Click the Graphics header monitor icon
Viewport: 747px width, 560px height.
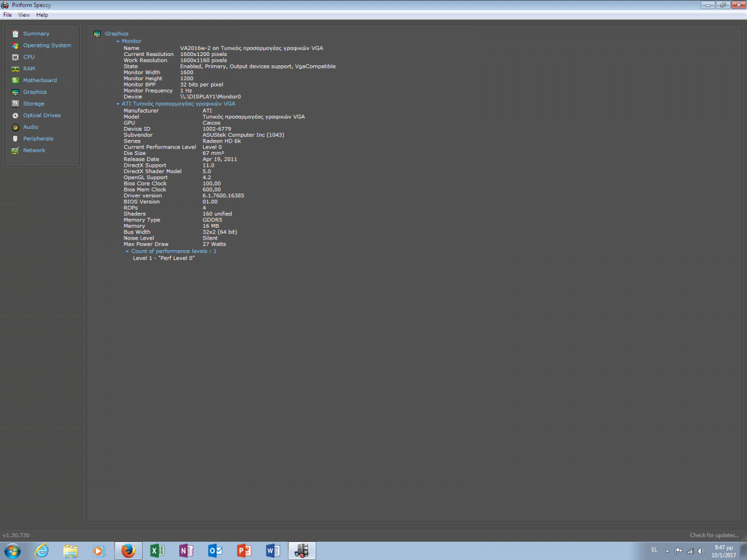(x=97, y=34)
